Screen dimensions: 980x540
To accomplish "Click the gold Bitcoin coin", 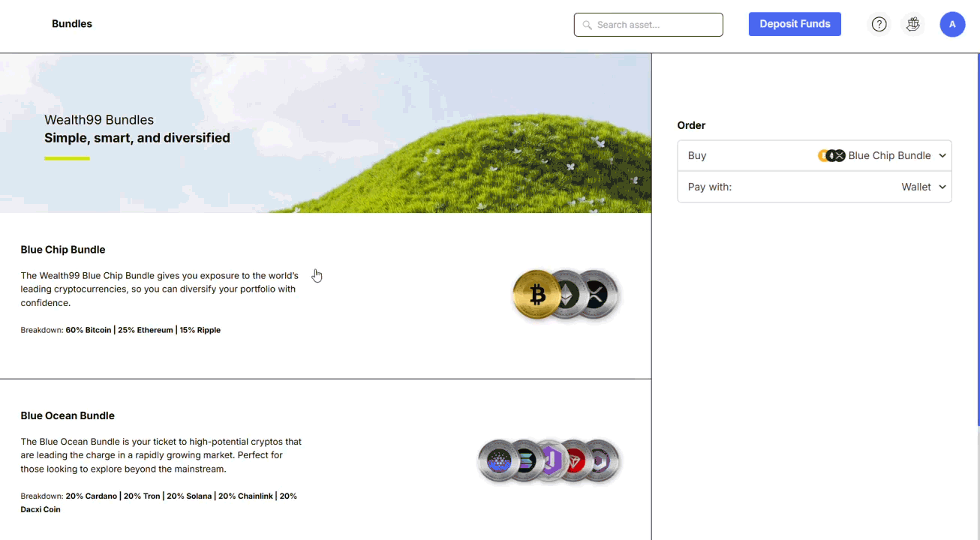I will point(537,295).
